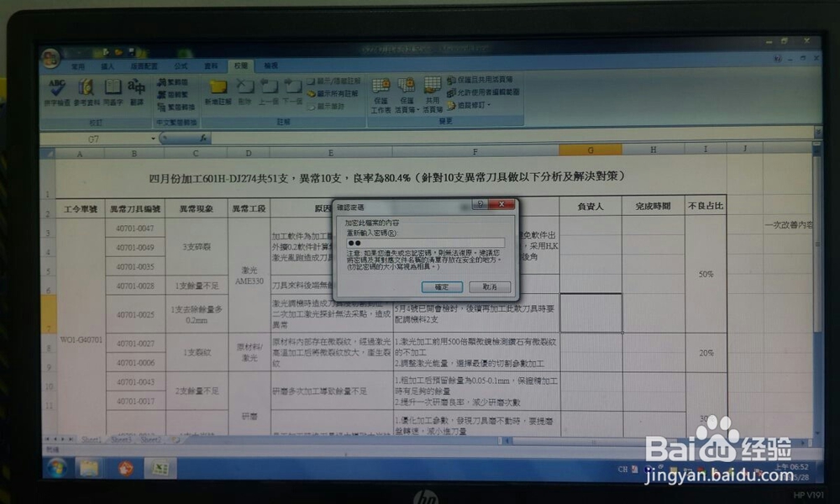Screen dimensions: 840x504
Task: Switch to the 常用 ribbon tab
Action: click(x=78, y=66)
